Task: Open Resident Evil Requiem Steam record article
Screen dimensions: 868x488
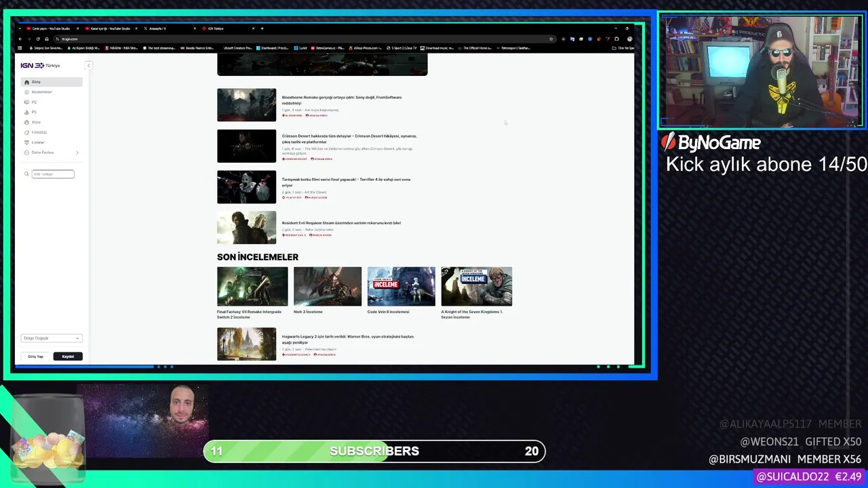Action: coord(341,223)
